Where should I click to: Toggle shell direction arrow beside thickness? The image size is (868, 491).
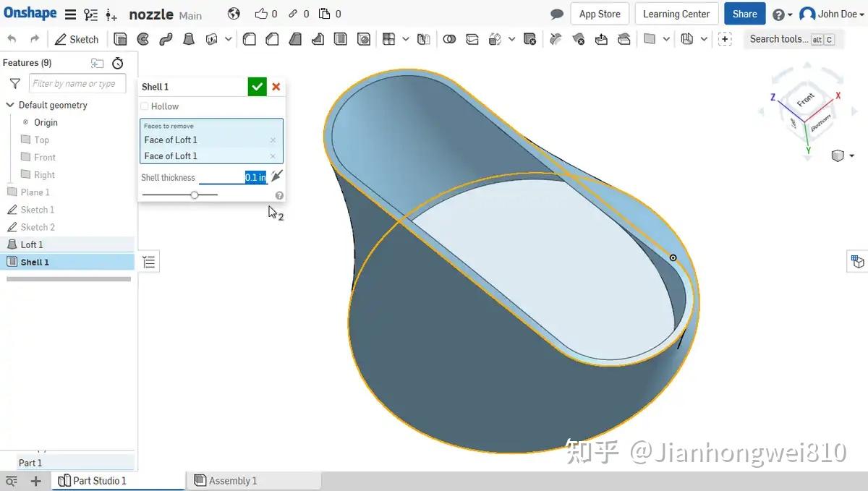pyautogui.click(x=276, y=176)
